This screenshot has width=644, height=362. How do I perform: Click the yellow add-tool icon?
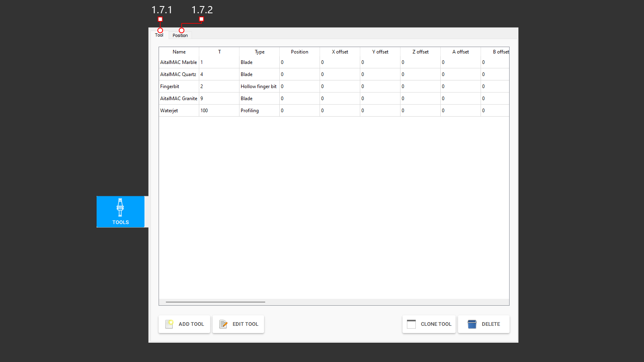[170, 324]
